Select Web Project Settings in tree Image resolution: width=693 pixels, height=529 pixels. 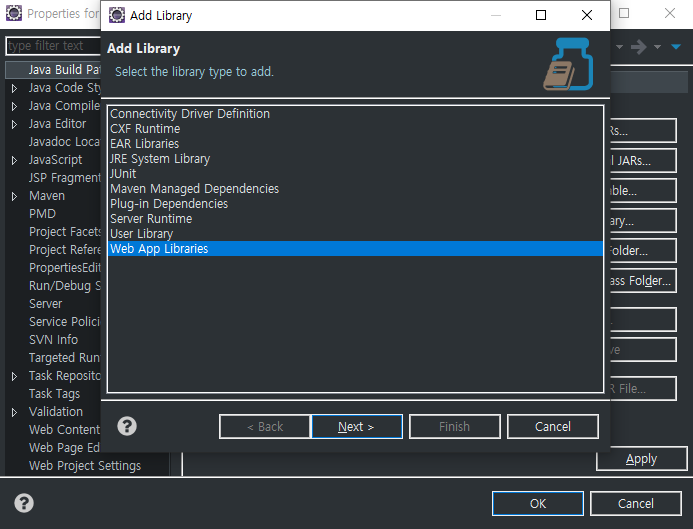85,466
